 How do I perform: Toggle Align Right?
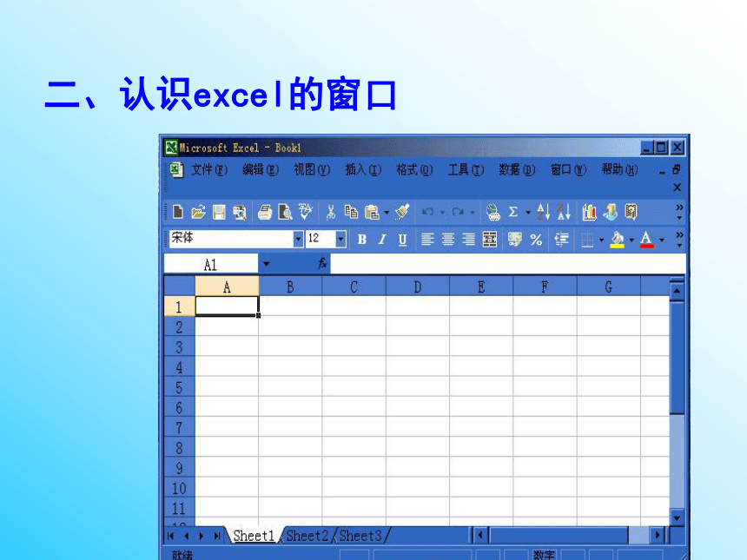(468, 239)
